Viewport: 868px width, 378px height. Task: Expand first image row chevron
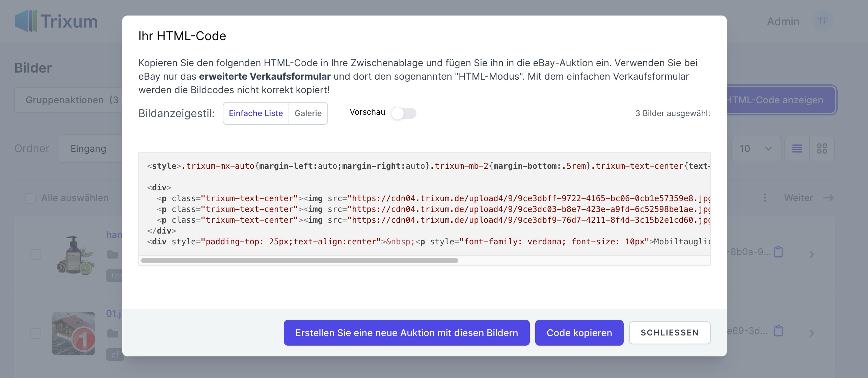[x=812, y=254]
